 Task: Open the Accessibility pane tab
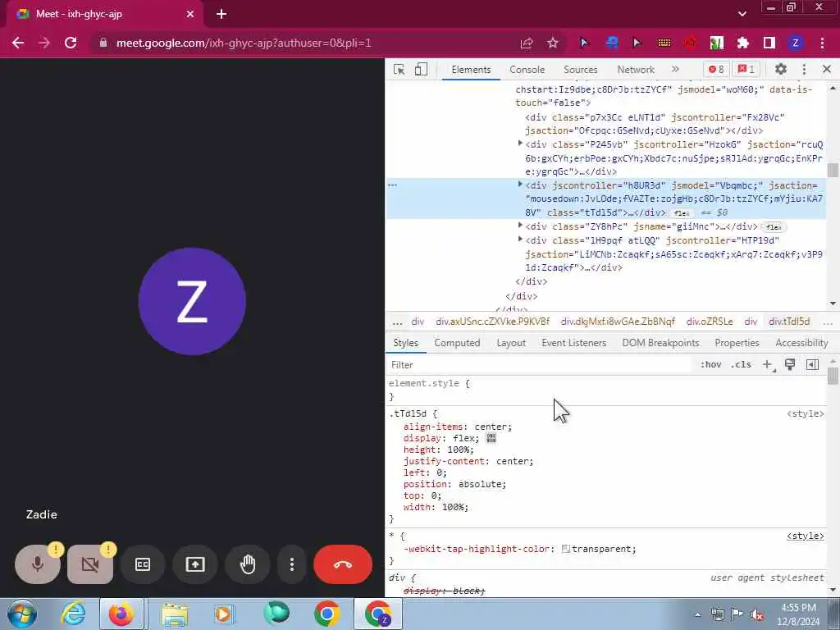[x=801, y=343]
